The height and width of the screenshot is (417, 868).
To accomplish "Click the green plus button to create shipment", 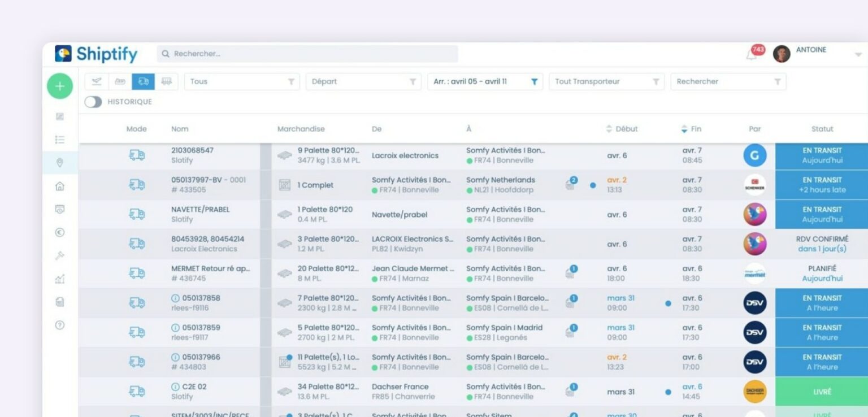I will pos(59,86).
